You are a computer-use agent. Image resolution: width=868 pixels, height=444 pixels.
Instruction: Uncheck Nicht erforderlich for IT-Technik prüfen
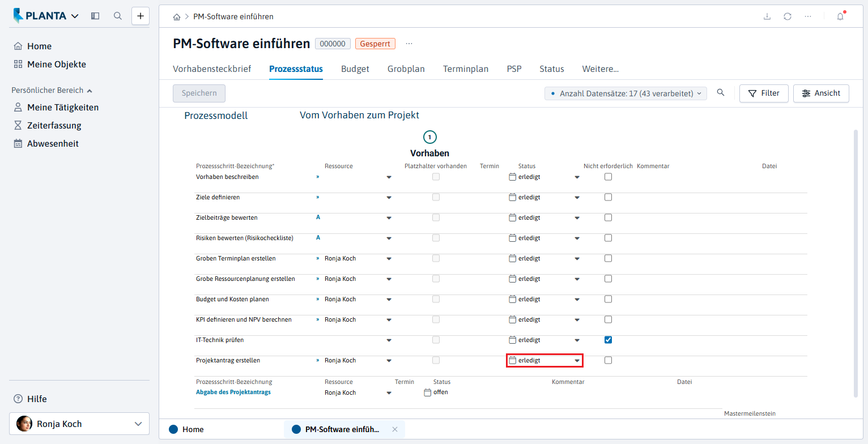tap(608, 340)
